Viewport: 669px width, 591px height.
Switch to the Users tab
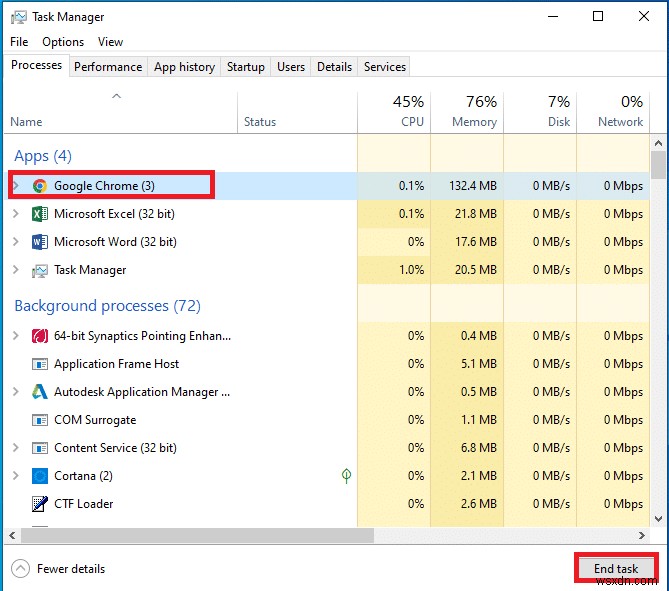click(291, 67)
